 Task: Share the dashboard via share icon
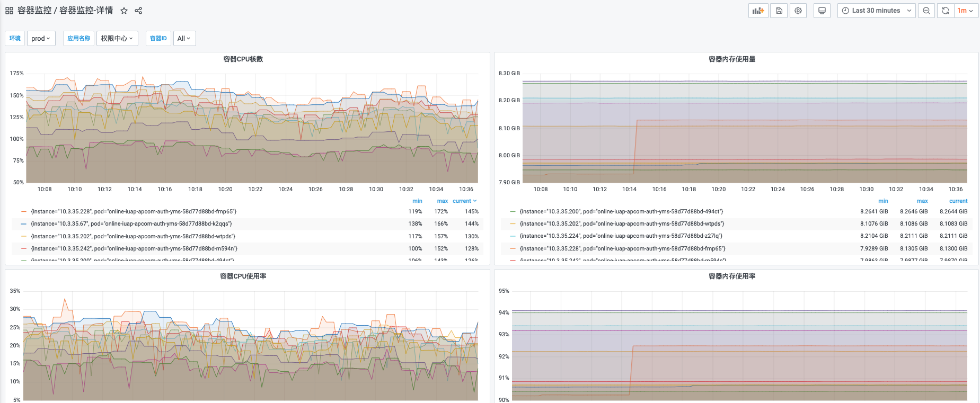pos(138,11)
